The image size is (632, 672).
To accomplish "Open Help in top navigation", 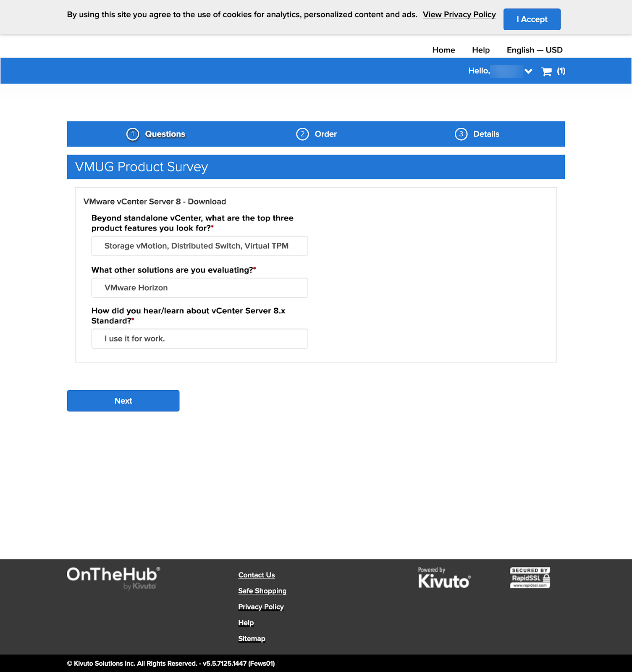I will (481, 50).
